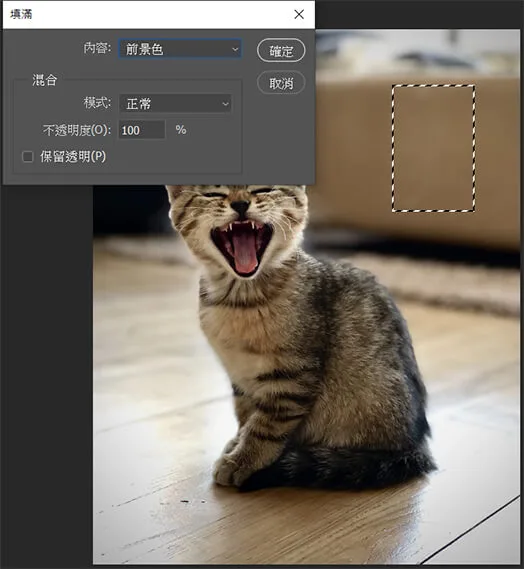
Task: Open the 模式 blend mode dropdown showing 正常
Action: [175, 104]
